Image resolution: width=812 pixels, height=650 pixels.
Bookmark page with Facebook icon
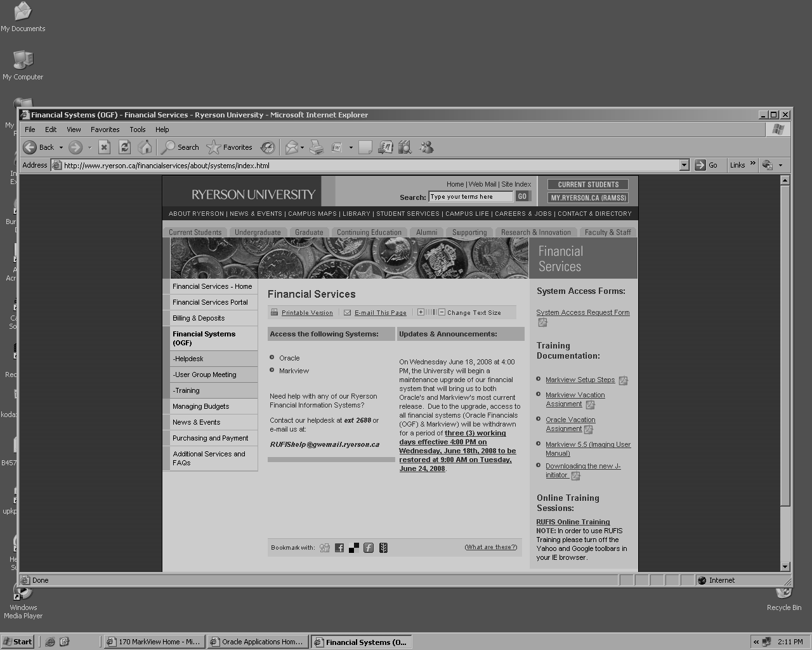pos(339,548)
